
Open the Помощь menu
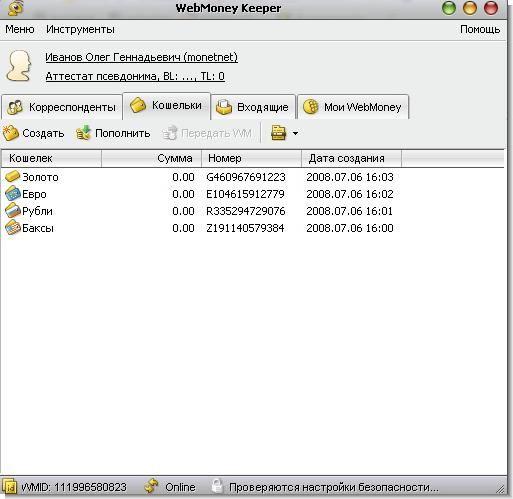point(480,29)
